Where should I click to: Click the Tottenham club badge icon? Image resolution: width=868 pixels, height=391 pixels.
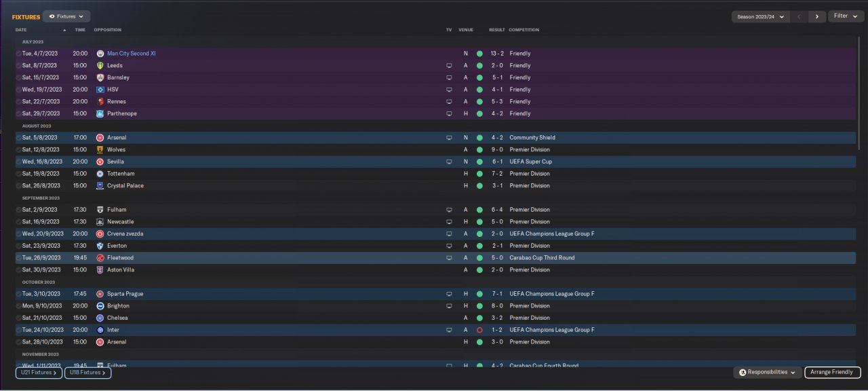coord(100,174)
